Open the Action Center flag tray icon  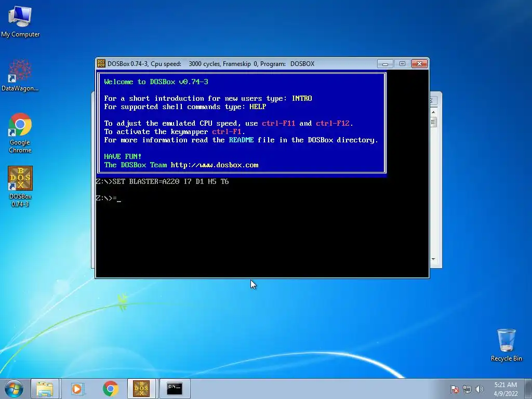[x=455, y=389]
